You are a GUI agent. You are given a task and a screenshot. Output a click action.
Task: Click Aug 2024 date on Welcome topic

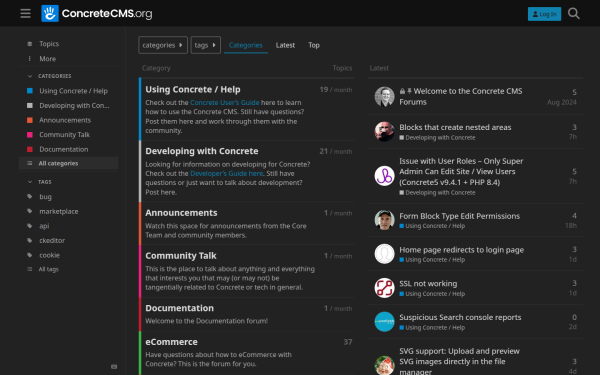pyautogui.click(x=561, y=102)
